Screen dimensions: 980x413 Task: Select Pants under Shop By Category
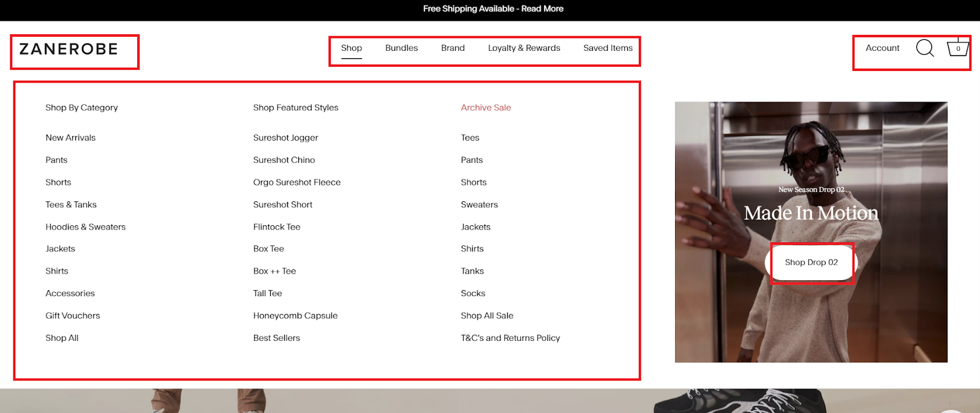56,160
